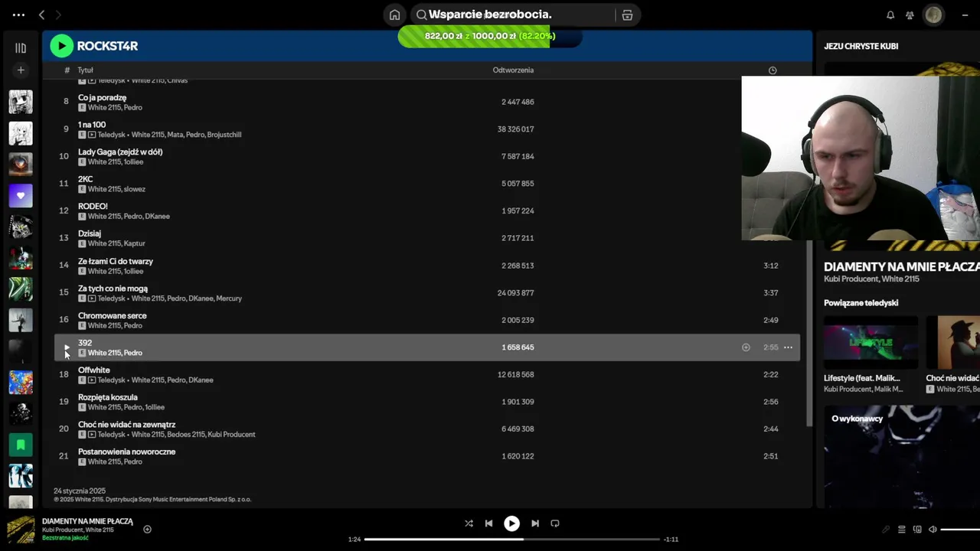Open the artist link Kaptur on Dzisiaj
Image resolution: width=980 pixels, height=551 pixels.
(x=135, y=243)
